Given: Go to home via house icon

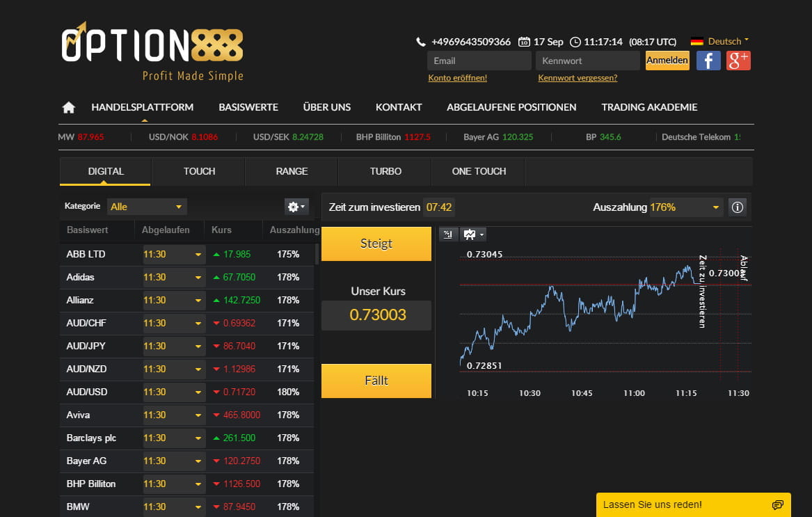Looking at the screenshot, I should point(68,107).
